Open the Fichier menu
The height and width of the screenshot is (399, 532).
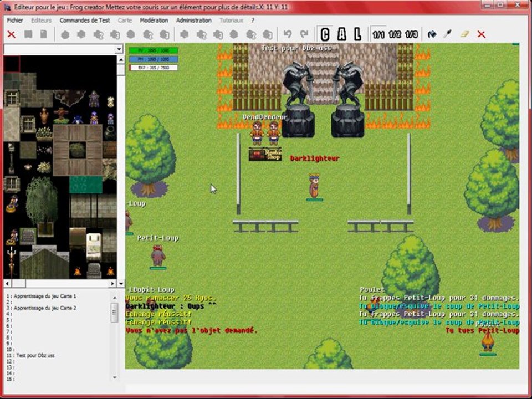coord(15,21)
